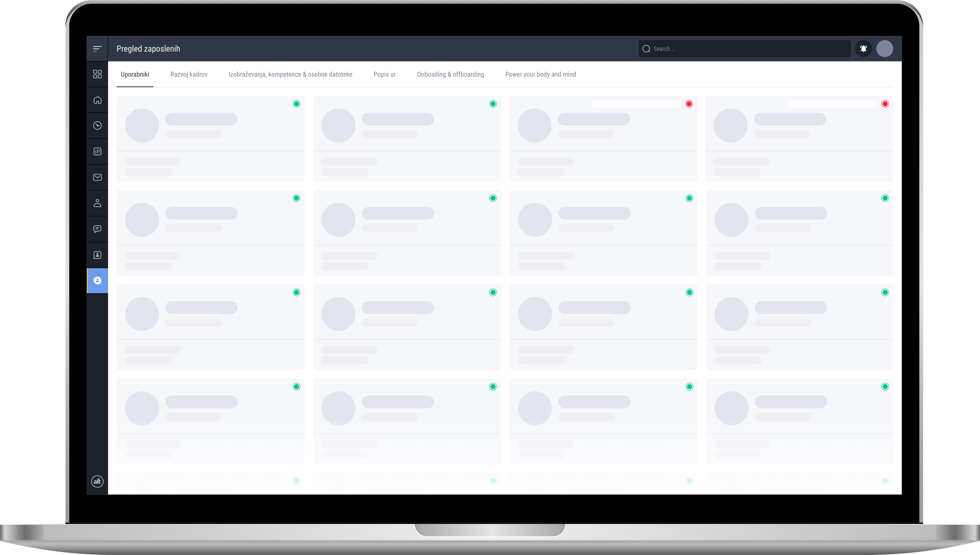Image resolution: width=980 pixels, height=555 pixels.
Task: Select the highlighted employee overview sidebar icon
Action: (97, 281)
